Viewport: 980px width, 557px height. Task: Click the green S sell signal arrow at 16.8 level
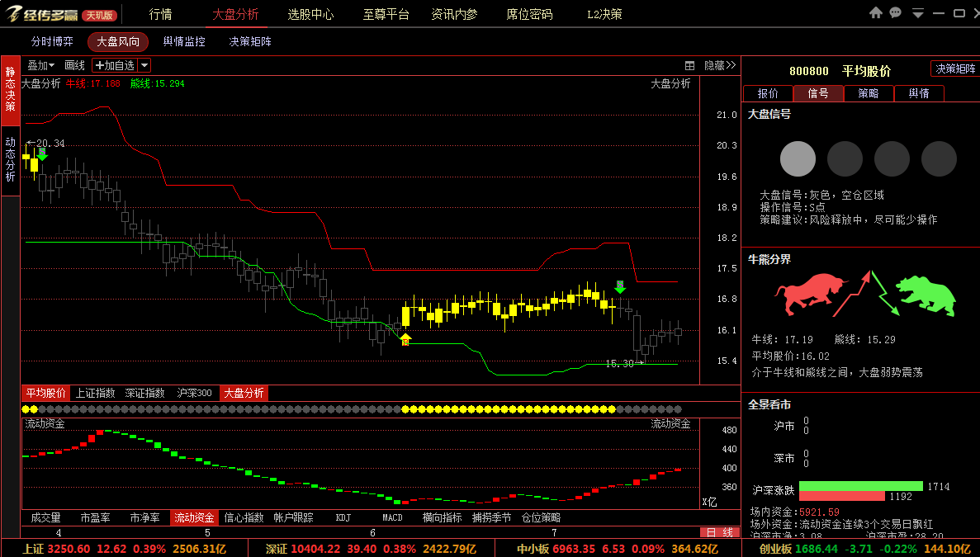click(x=619, y=286)
